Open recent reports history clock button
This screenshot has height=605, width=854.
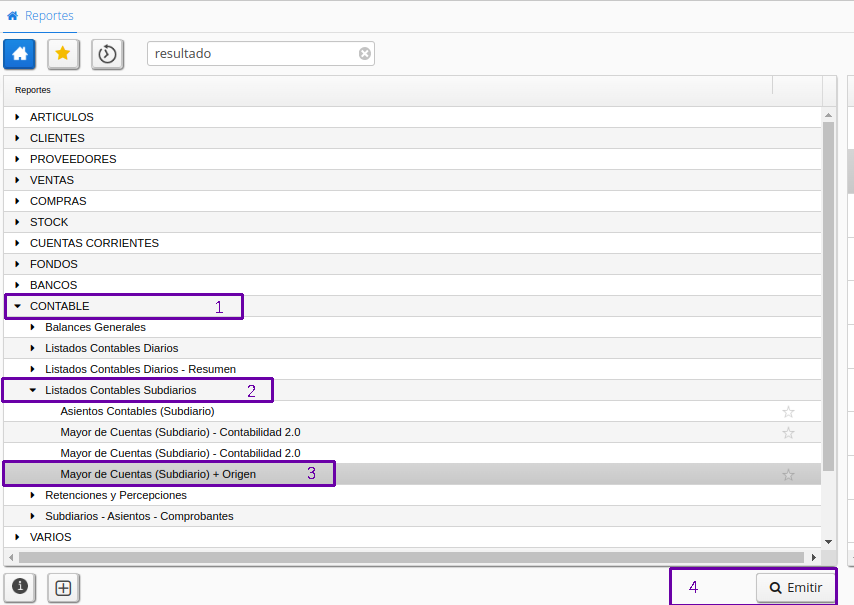click(x=107, y=54)
